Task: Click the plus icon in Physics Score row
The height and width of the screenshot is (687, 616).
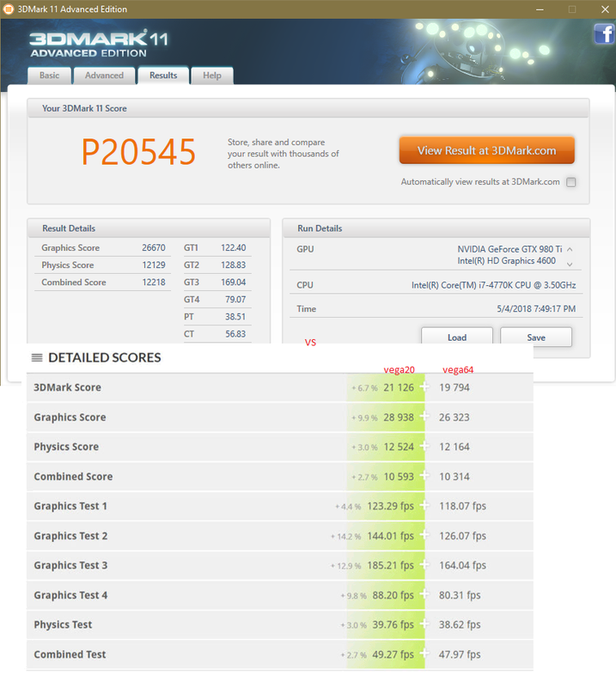Action: (424, 446)
